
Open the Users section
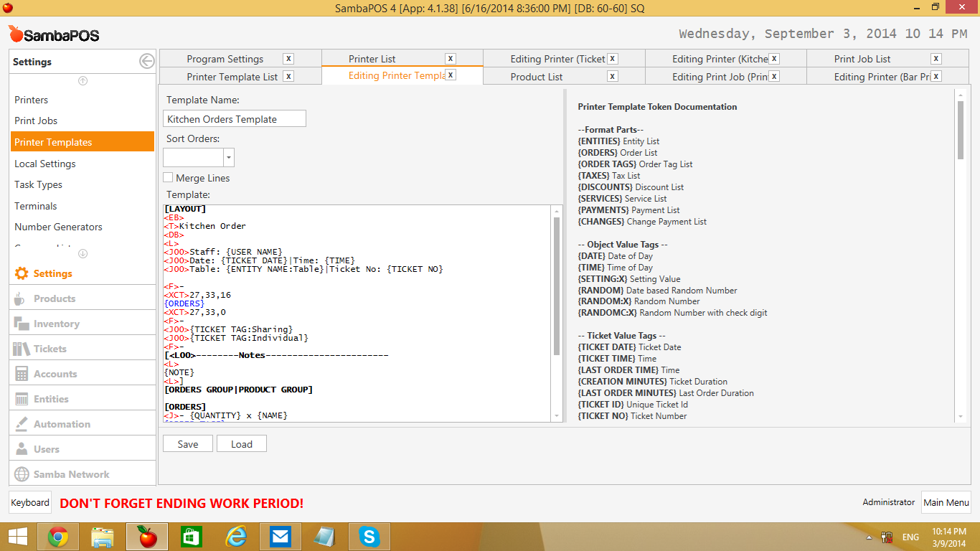(x=82, y=449)
